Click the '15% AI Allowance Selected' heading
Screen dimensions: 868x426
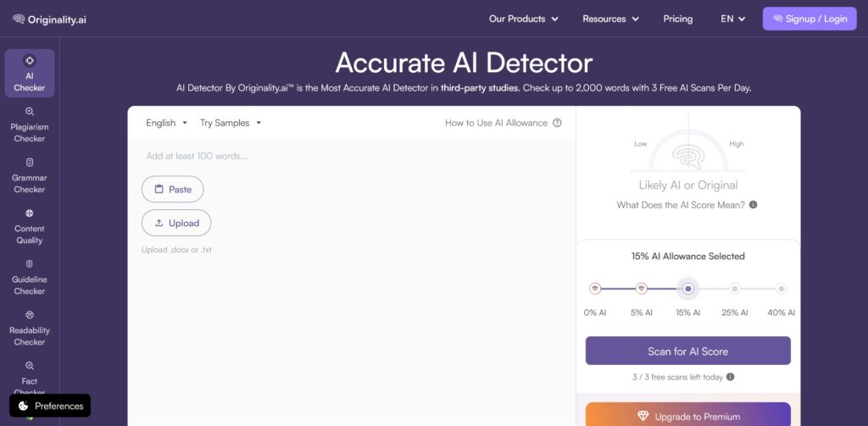(x=688, y=256)
